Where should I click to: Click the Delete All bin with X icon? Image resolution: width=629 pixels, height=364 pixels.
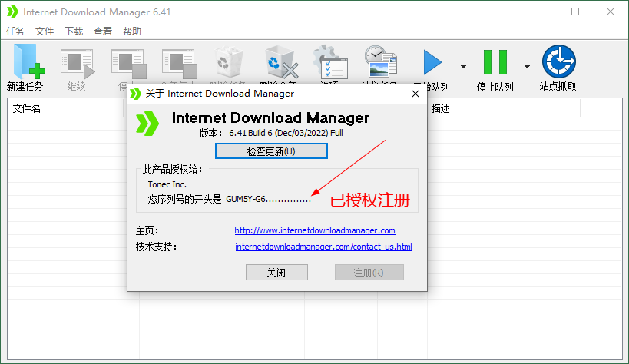(282, 62)
